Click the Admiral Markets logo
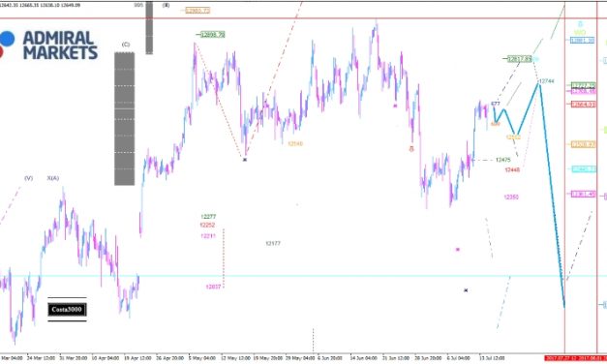This screenshot has width=607, height=364. click(48, 45)
